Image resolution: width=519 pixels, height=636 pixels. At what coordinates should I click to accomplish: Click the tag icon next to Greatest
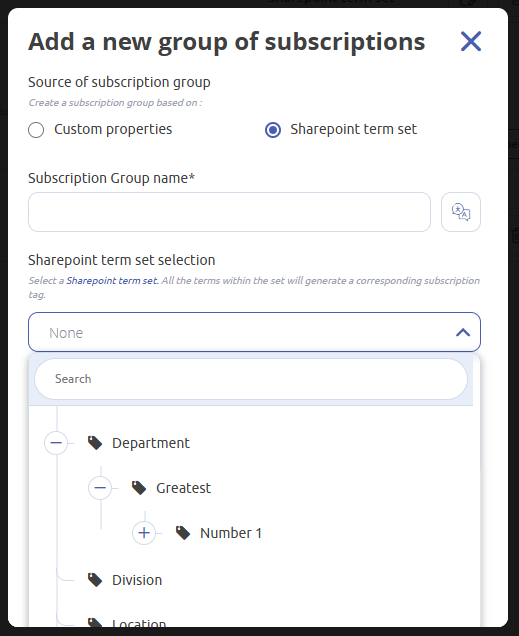[x=139, y=488]
